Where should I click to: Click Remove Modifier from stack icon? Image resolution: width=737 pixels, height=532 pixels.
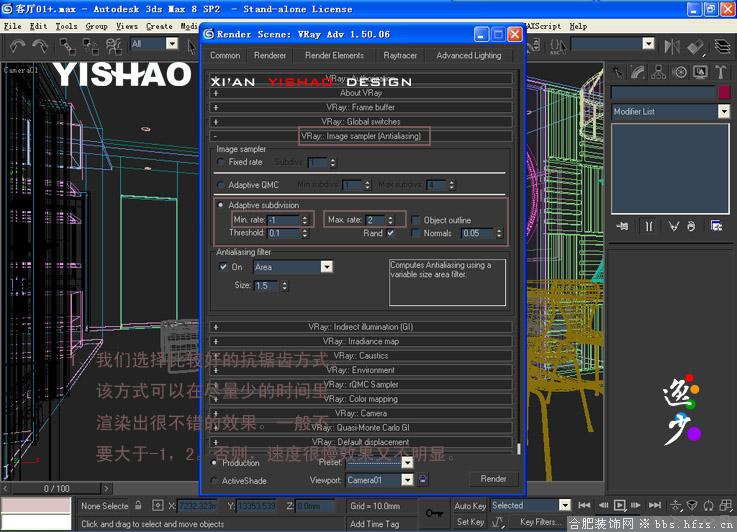click(691, 227)
